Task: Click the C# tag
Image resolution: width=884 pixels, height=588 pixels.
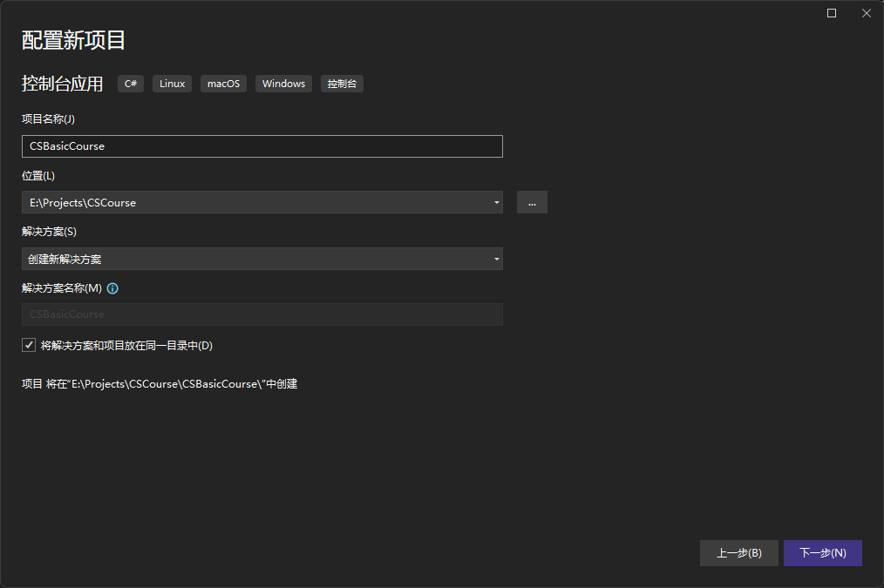Action: (x=131, y=84)
